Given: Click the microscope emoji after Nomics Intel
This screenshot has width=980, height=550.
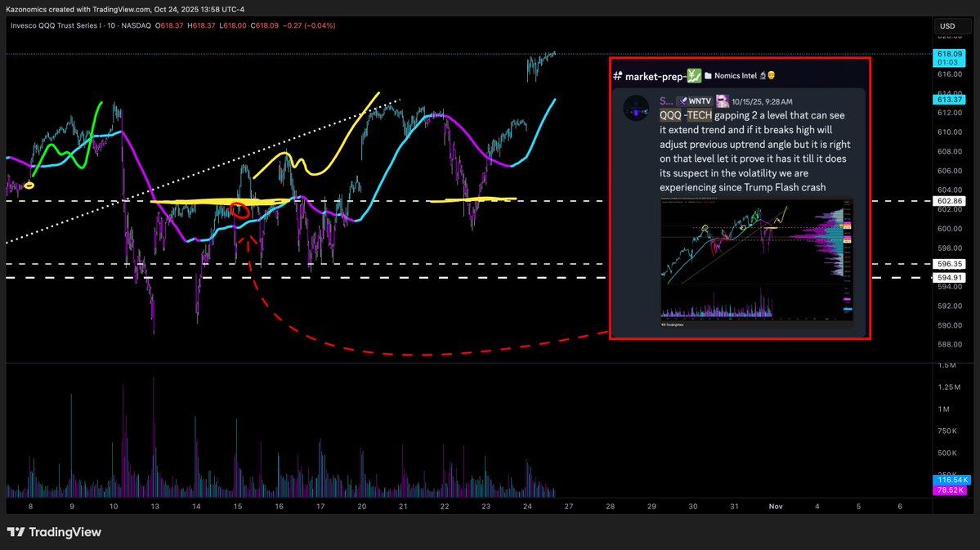Looking at the screenshot, I should click(x=762, y=75).
